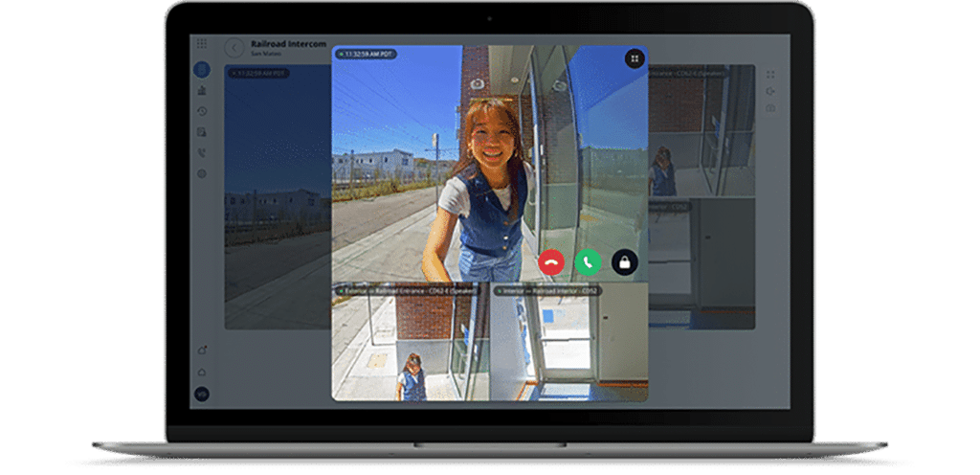Open the history clock sidebar icon

[201, 111]
